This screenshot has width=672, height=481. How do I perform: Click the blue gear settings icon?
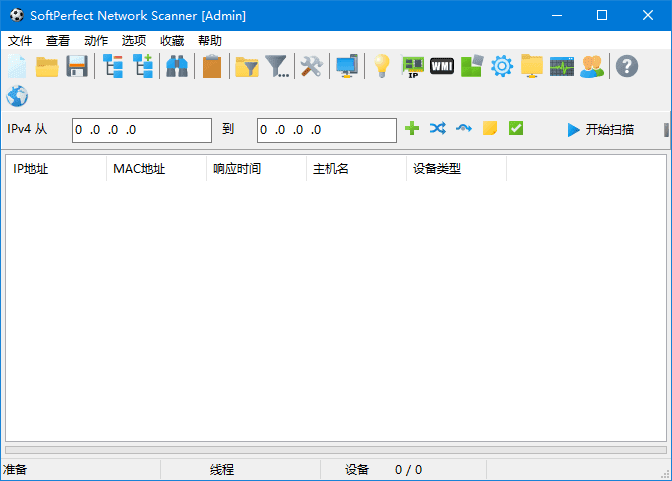pyautogui.click(x=501, y=67)
